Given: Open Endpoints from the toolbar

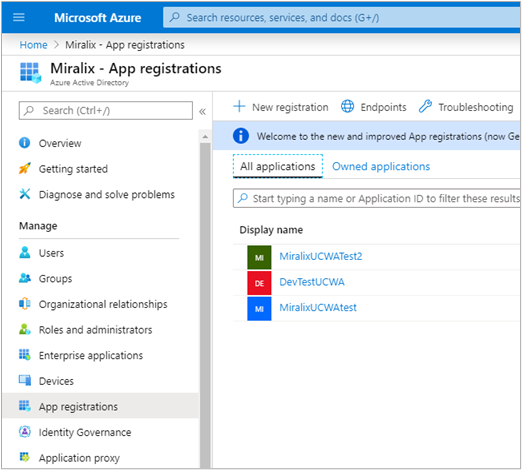Looking at the screenshot, I should click(x=374, y=107).
